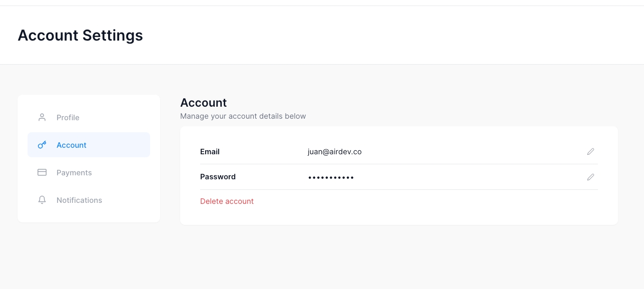Edit the password using its pencil icon

[590, 177]
